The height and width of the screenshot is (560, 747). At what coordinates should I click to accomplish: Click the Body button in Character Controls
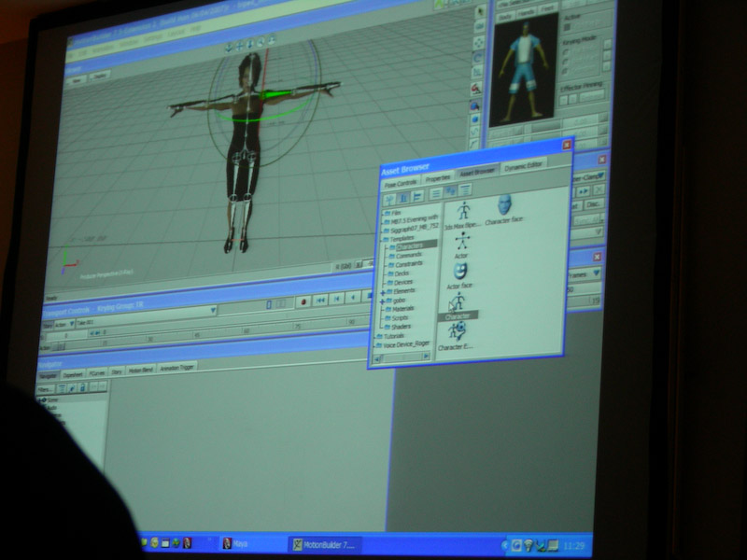505,17
